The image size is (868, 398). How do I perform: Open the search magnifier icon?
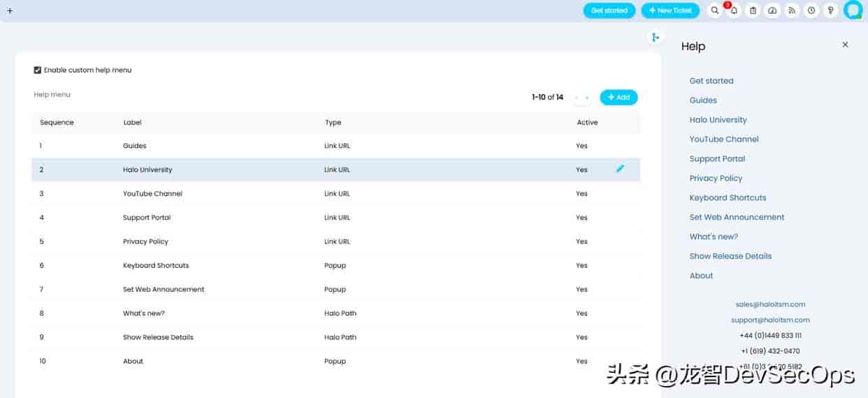click(714, 10)
